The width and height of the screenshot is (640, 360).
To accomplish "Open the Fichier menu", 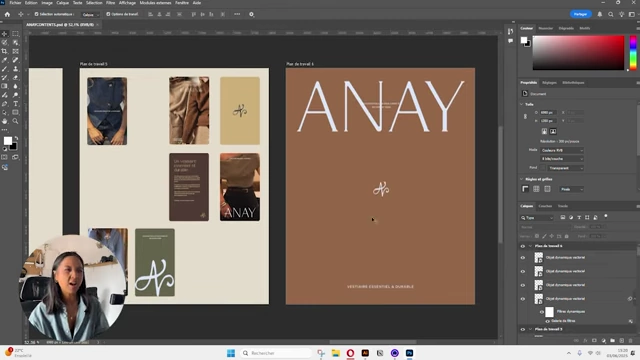I will click(15, 3).
